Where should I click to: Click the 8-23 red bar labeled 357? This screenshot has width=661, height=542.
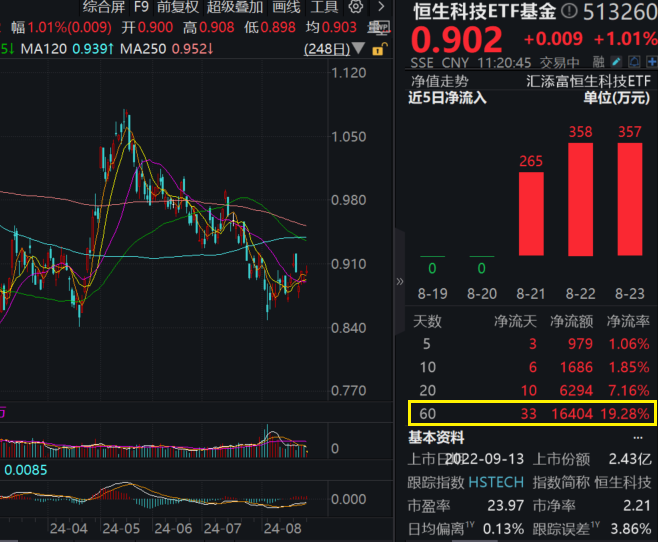coord(630,199)
